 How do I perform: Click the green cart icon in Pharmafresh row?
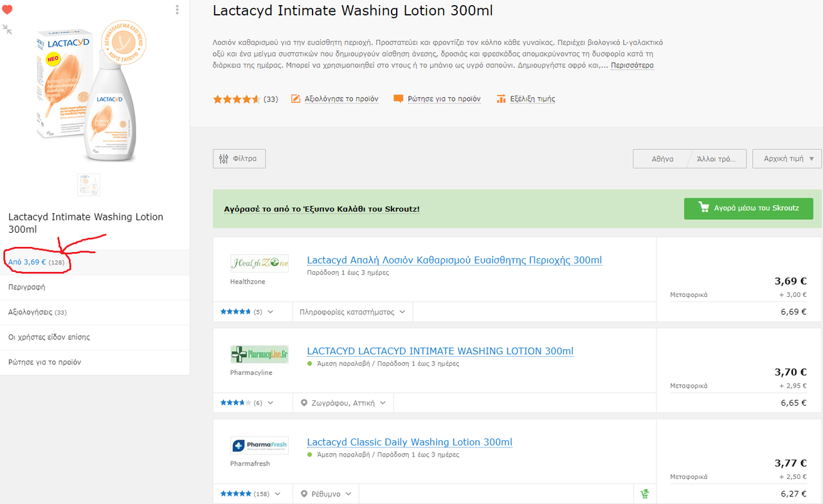point(644,494)
